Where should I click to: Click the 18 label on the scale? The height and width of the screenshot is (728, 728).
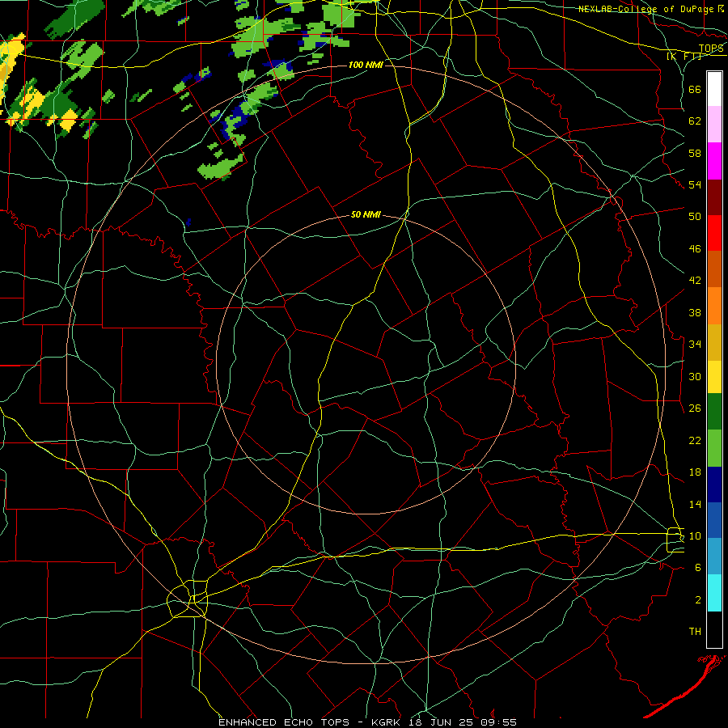(x=695, y=472)
